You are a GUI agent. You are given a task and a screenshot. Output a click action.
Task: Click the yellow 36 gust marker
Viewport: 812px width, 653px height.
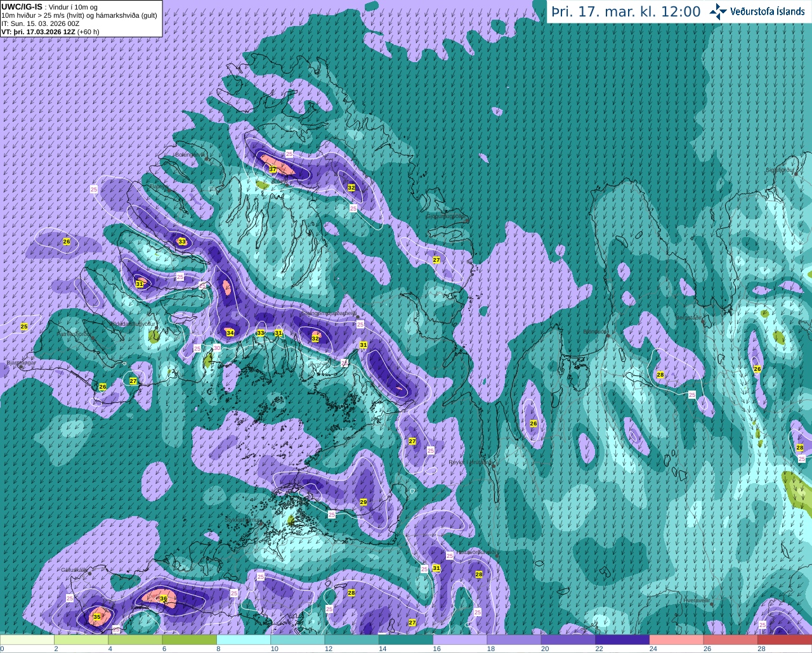(x=163, y=598)
